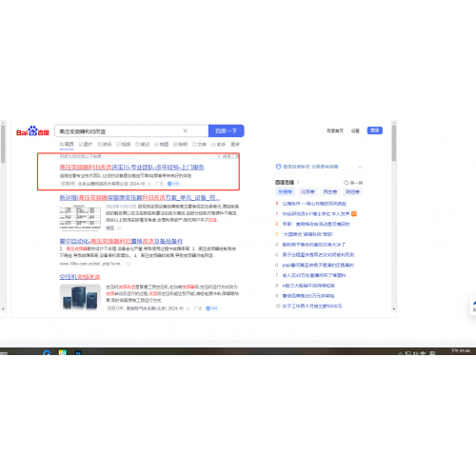Viewport: 476px width, 476px height.
Task: Switch to the 图片 images tab
Action: (x=86, y=145)
